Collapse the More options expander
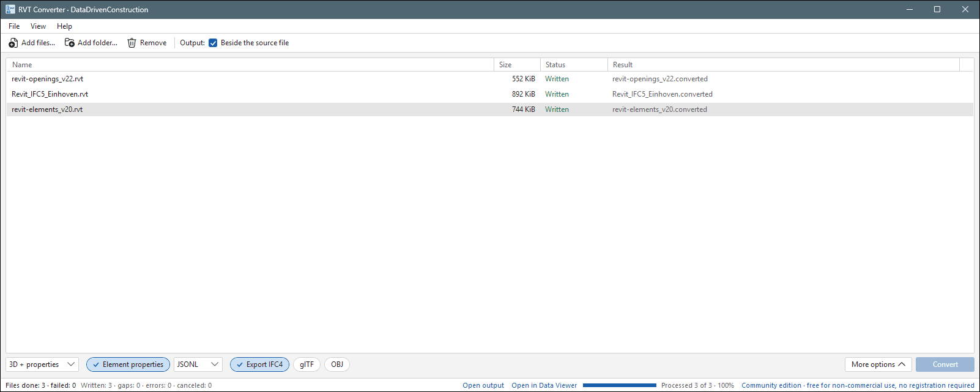980x392 pixels. coord(878,364)
